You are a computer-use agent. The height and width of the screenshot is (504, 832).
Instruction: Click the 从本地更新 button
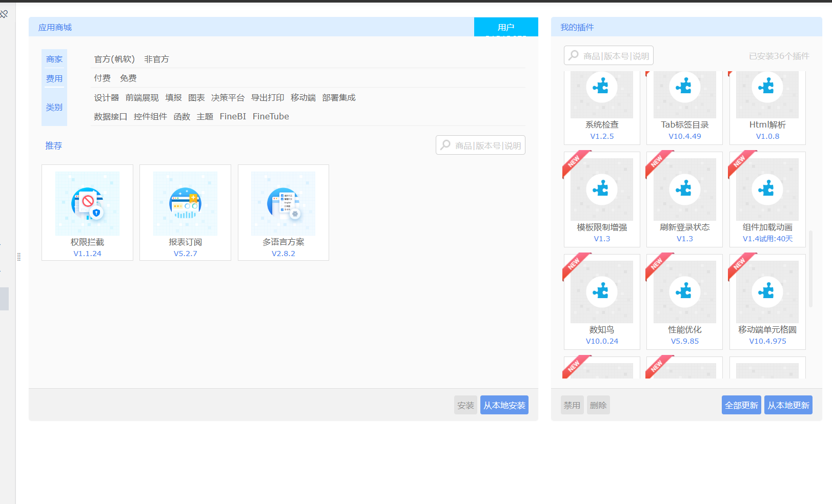pyautogui.click(x=788, y=405)
